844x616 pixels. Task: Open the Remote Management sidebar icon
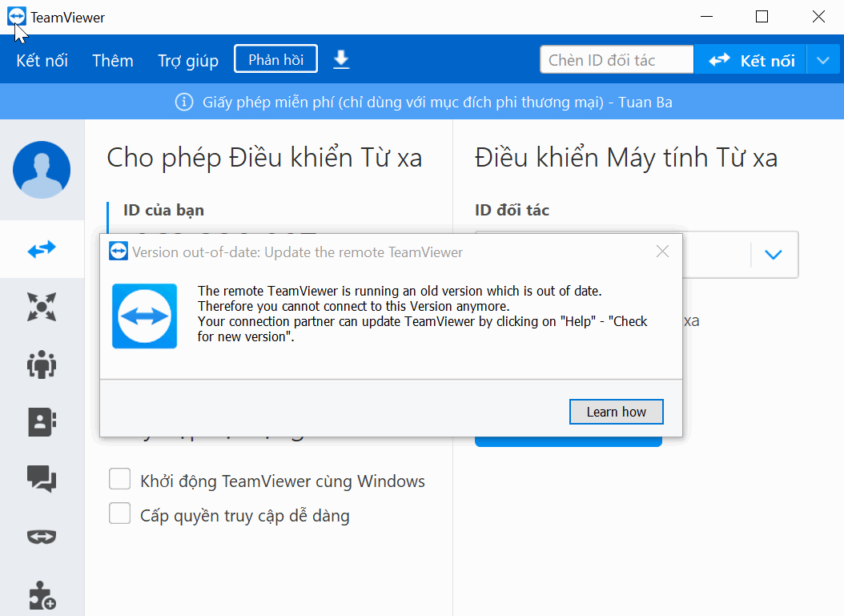(42, 307)
